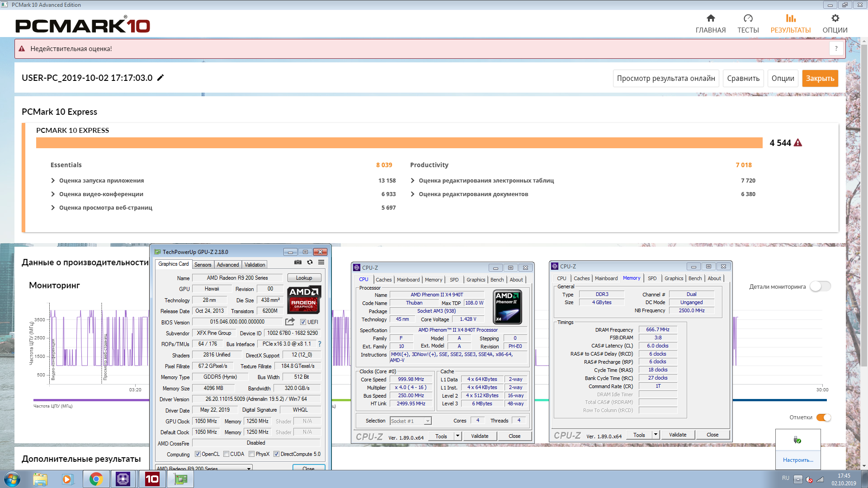Switch to Validation tab in GPU-Z

[255, 265]
